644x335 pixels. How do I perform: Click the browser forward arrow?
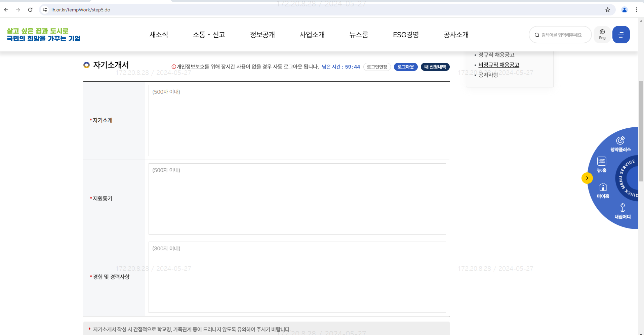(x=18, y=10)
